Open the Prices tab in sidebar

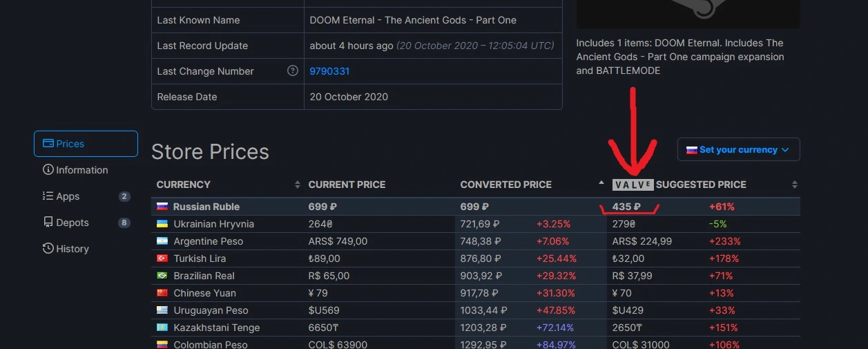(x=86, y=144)
